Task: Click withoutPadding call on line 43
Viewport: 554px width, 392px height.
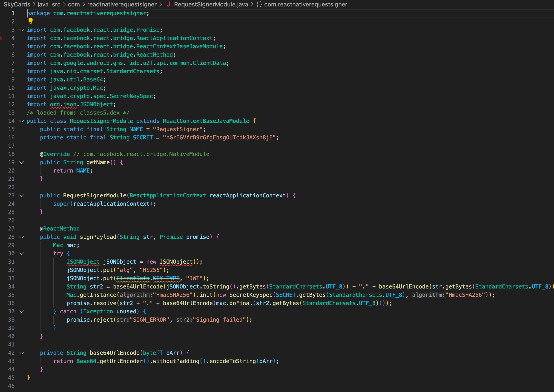Action: tap(176, 361)
